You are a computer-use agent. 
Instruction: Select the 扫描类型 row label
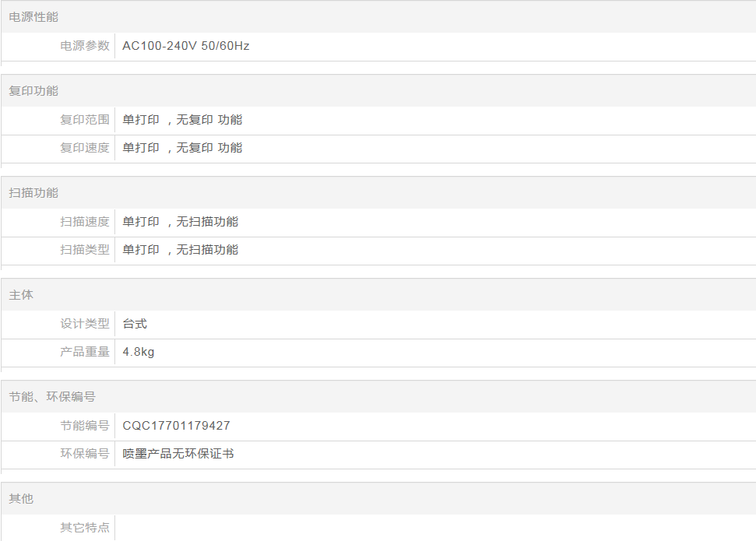point(85,250)
